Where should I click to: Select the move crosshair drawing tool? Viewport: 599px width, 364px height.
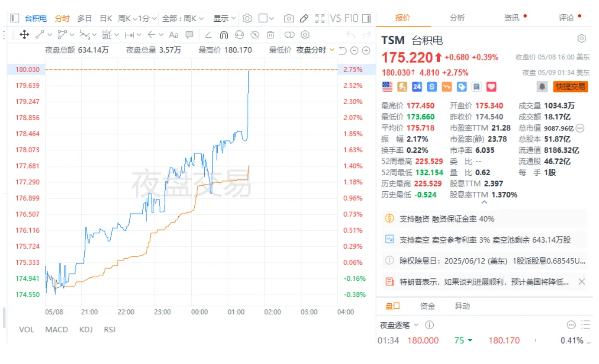pyautogui.click(x=24, y=35)
